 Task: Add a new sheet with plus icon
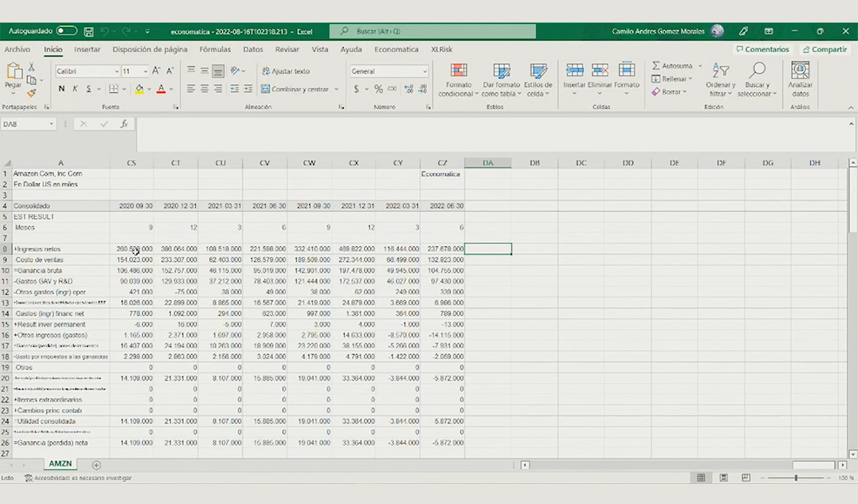point(96,465)
